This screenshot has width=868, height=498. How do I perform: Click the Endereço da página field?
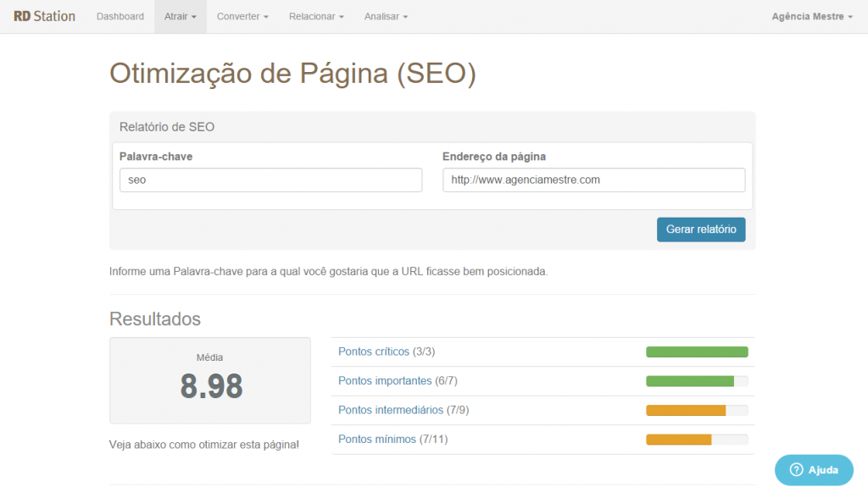[x=593, y=180]
